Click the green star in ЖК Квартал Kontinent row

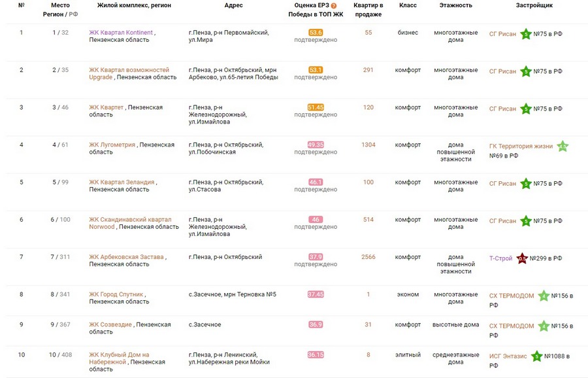click(525, 34)
